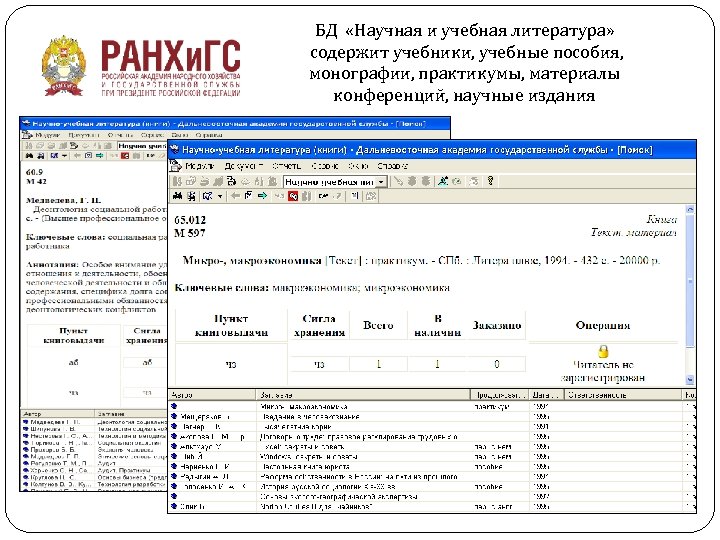Click the second icon next to binoculars
The height and width of the screenshot is (540, 720).
point(191,196)
